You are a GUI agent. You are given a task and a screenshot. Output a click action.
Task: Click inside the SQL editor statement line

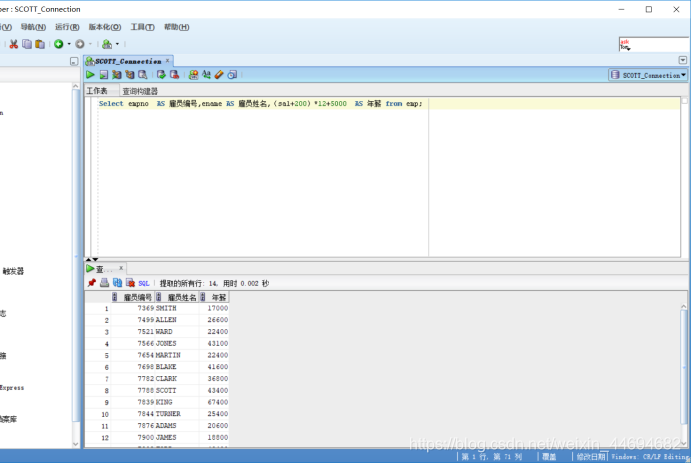[260, 104]
